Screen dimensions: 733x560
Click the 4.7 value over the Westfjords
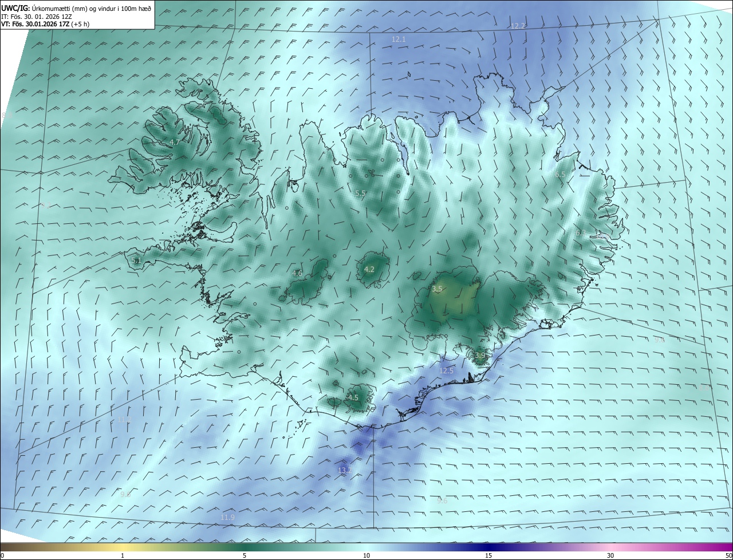tap(175, 142)
